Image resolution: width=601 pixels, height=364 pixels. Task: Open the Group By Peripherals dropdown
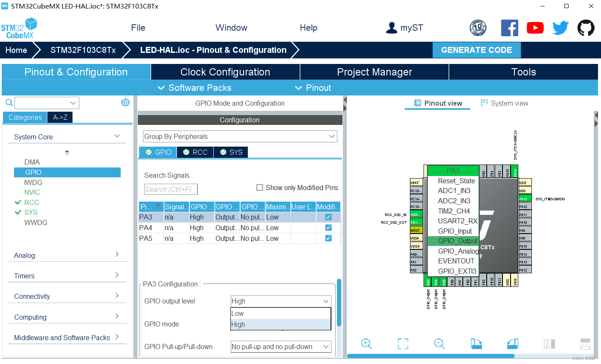[x=240, y=136]
